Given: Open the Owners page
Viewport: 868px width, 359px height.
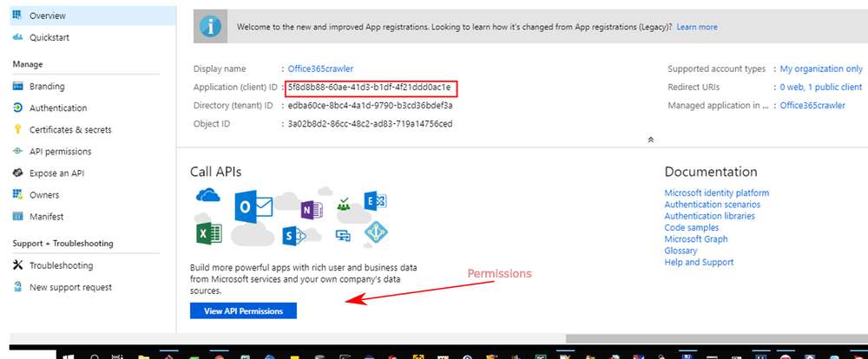Looking at the screenshot, I should tap(44, 195).
